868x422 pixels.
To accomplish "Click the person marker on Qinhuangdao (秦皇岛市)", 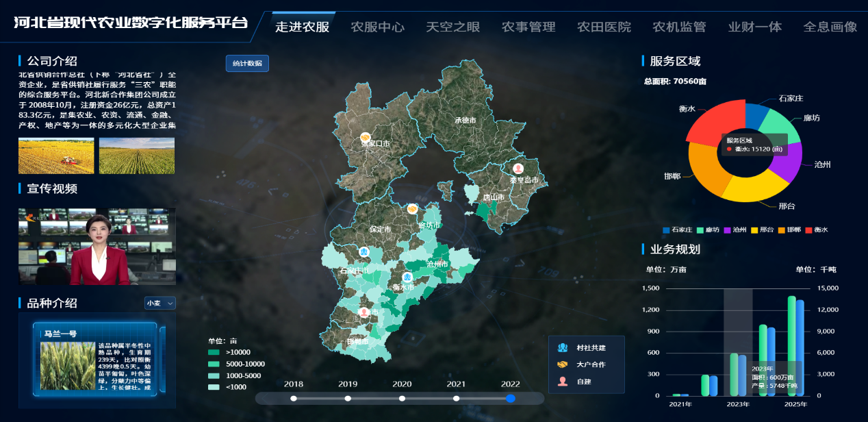I will [x=518, y=168].
